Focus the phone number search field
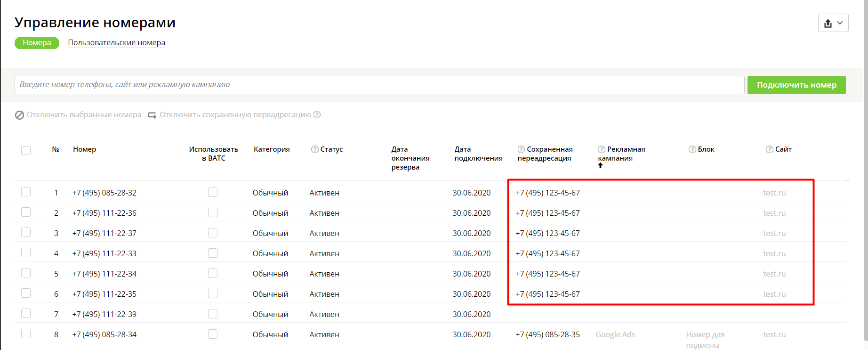 pyautogui.click(x=379, y=85)
